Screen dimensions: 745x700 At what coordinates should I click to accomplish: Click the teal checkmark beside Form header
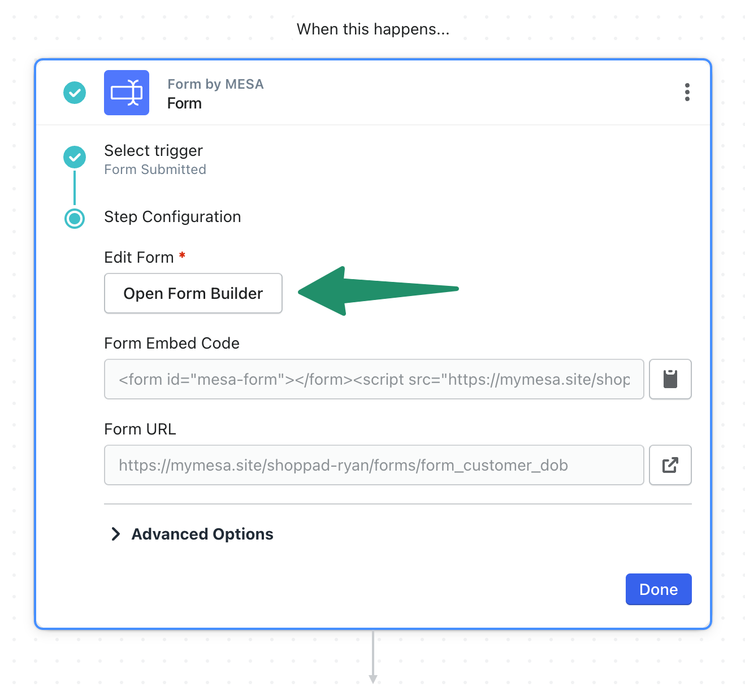[x=75, y=93]
